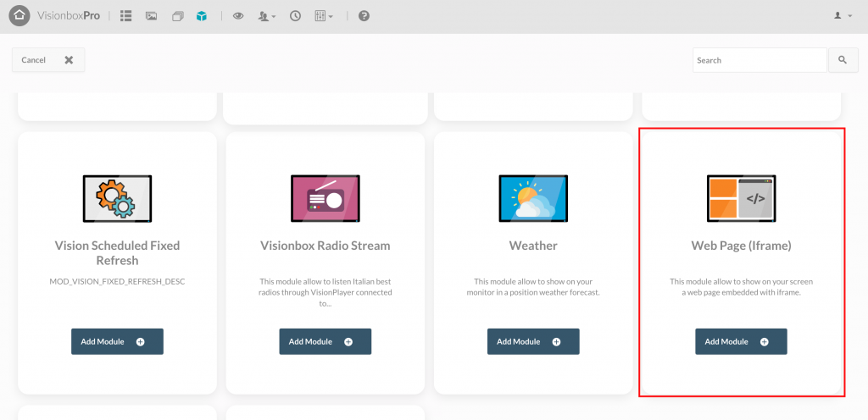Click the Vision Scheduled Fixed Refresh title
The width and height of the screenshot is (868, 420).
tap(117, 252)
